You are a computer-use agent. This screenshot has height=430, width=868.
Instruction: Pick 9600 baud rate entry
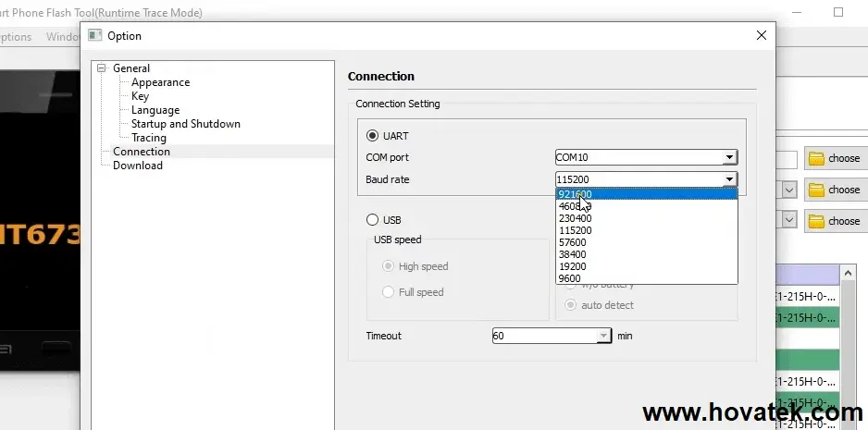pos(570,278)
